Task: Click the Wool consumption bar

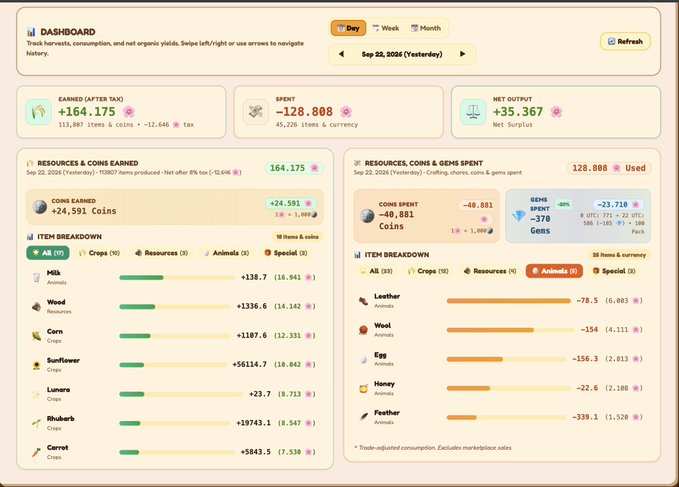Action: (511, 330)
